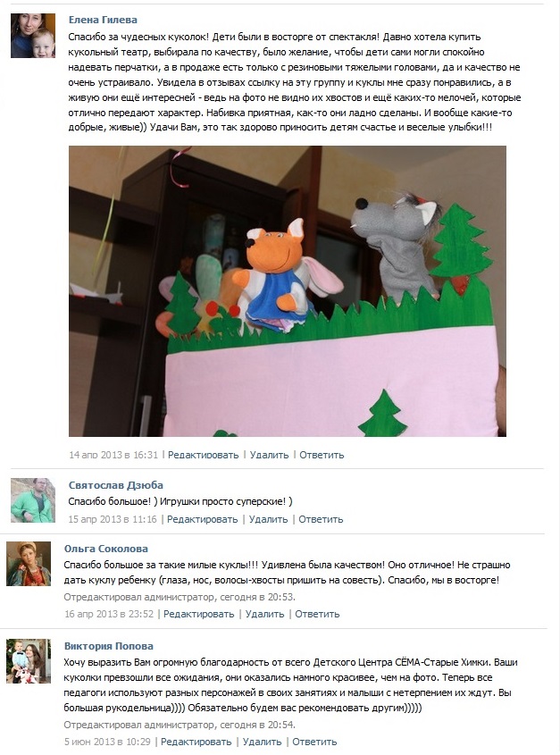
Task: Reply to Святослав Дзюба's comment
Action: click(321, 519)
